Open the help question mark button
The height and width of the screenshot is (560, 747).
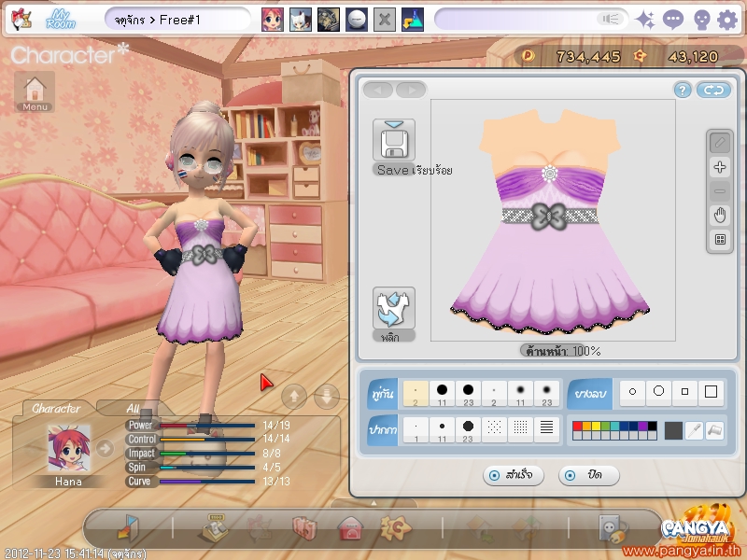(683, 90)
